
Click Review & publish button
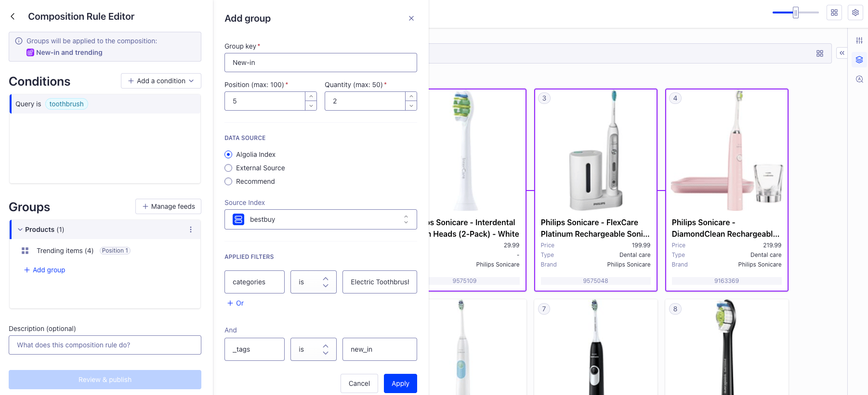point(105,380)
